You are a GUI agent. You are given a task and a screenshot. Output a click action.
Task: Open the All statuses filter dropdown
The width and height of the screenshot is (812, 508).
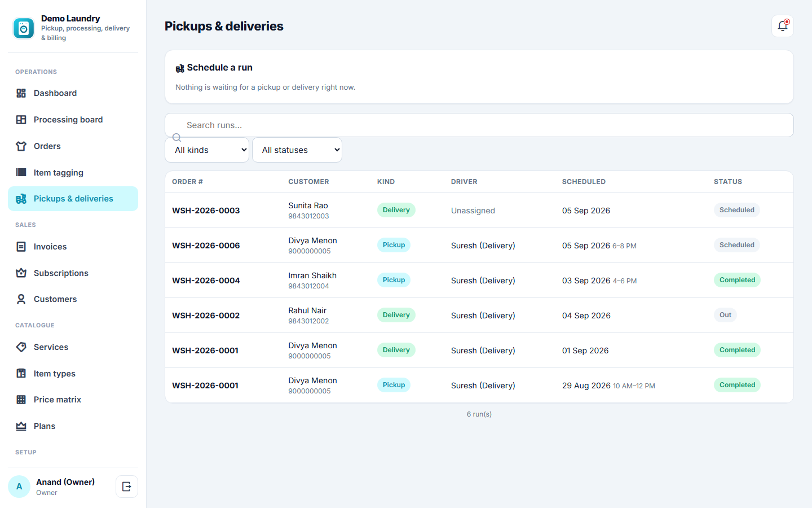click(x=297, y=150)
